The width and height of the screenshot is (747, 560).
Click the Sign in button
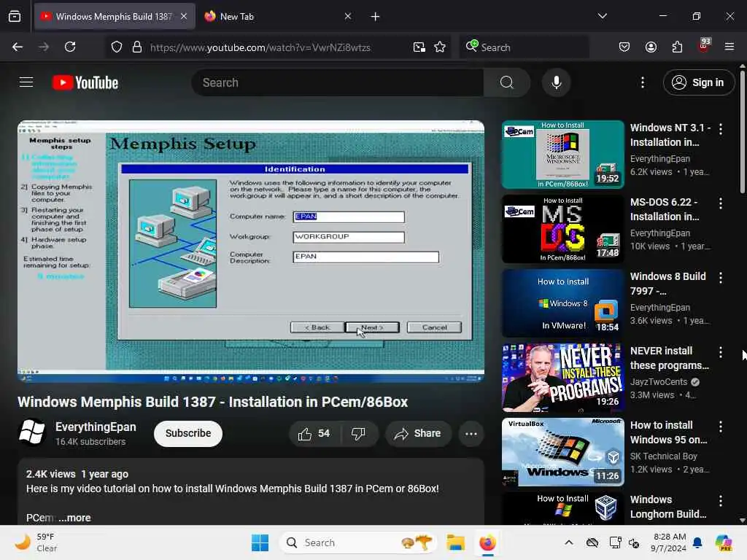(x=698, y=82)
